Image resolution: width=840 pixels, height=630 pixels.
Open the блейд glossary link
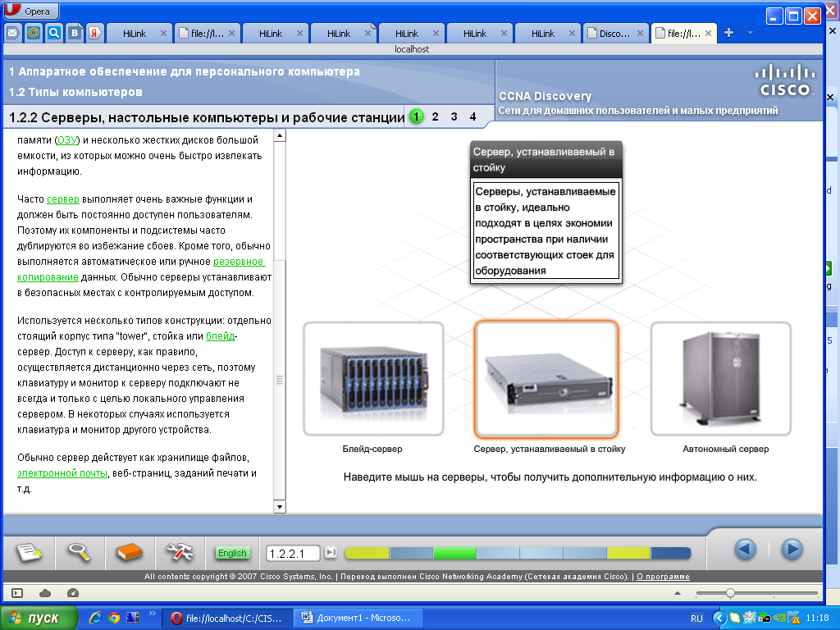pyautogui.click(x=220, y=336)
